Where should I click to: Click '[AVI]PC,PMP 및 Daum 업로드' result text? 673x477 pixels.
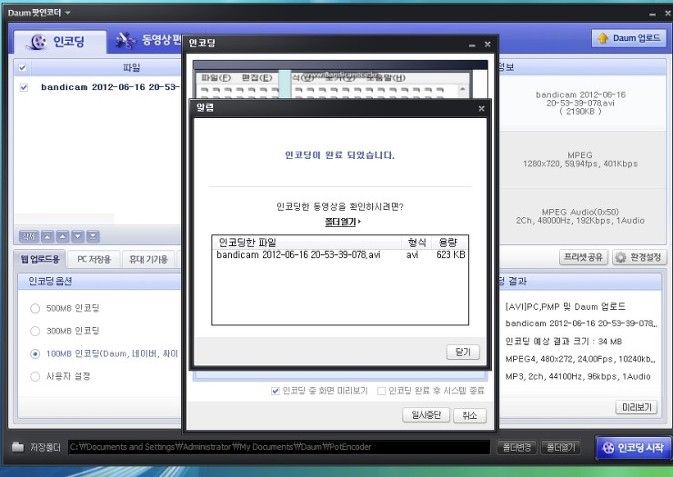tap(565, 307)
